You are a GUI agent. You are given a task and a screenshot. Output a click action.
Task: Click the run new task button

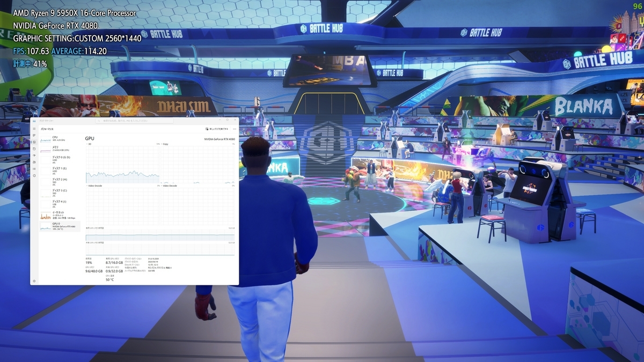217,129
